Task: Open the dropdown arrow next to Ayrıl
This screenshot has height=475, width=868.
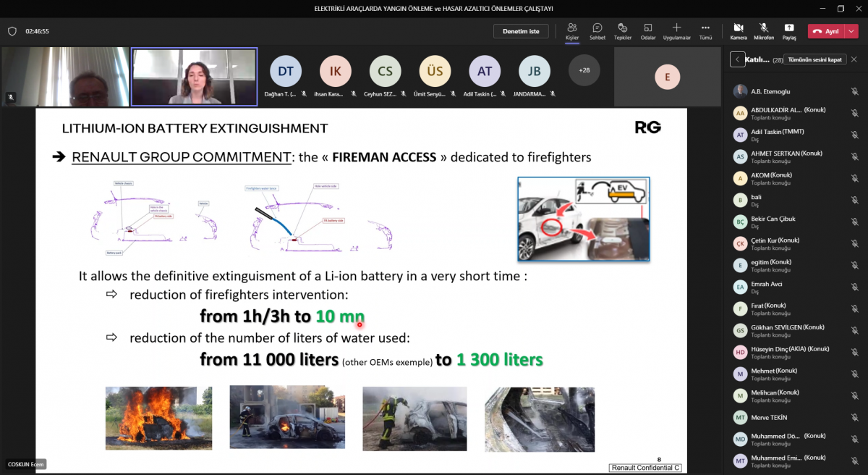Action: [850, 31]
